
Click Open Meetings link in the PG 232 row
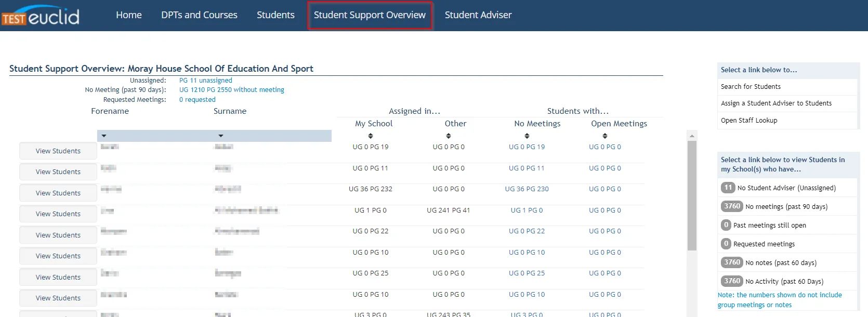pos(605,189)
